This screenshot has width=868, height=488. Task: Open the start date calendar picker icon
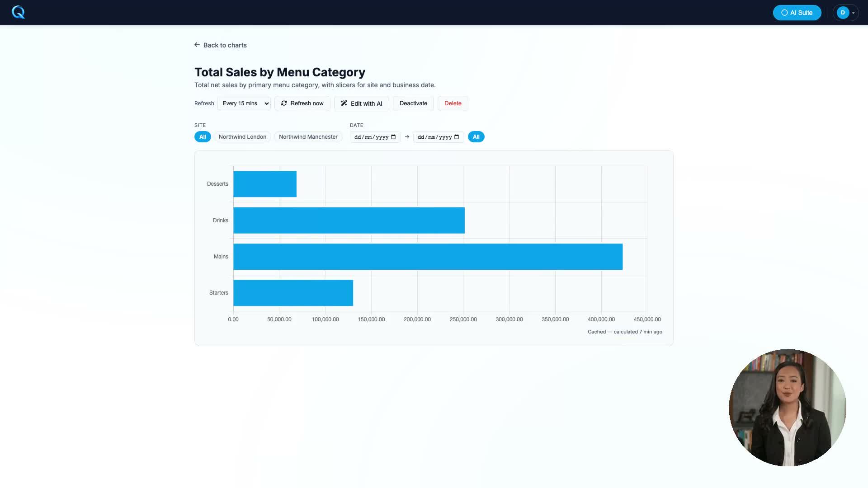coord(393,137)
